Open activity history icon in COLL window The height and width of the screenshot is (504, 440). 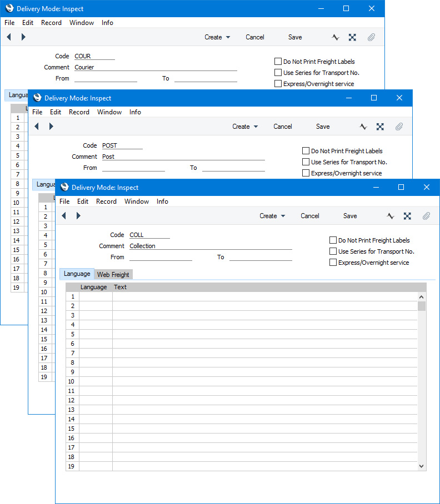(390, 216)
